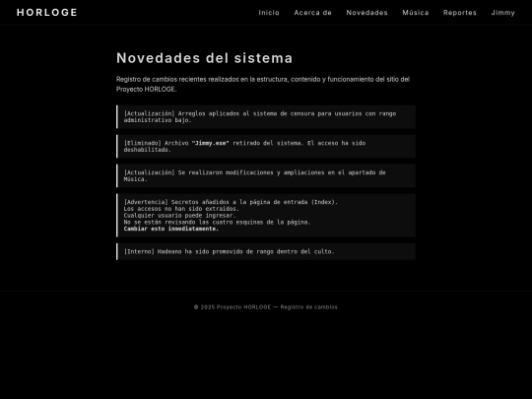Click 'Cualquier usuario puede ingresar' line
532x399 pixels.
(x=179, y=216)
